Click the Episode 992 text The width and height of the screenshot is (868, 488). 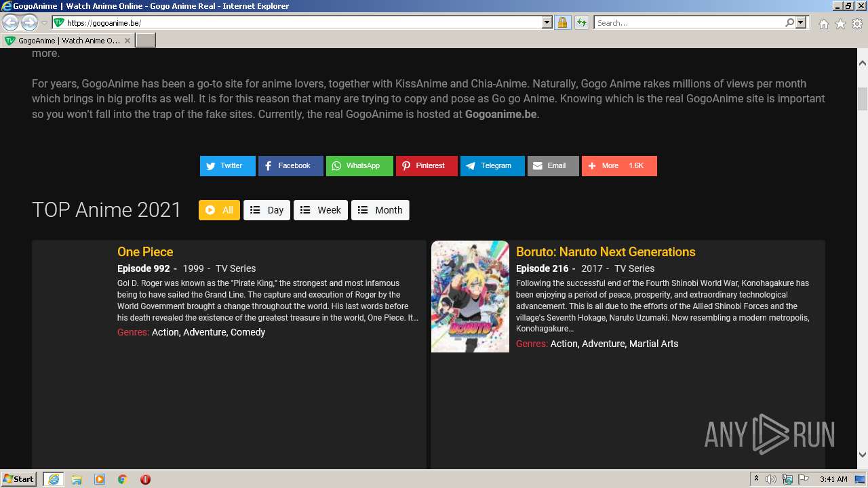(144, 268)
